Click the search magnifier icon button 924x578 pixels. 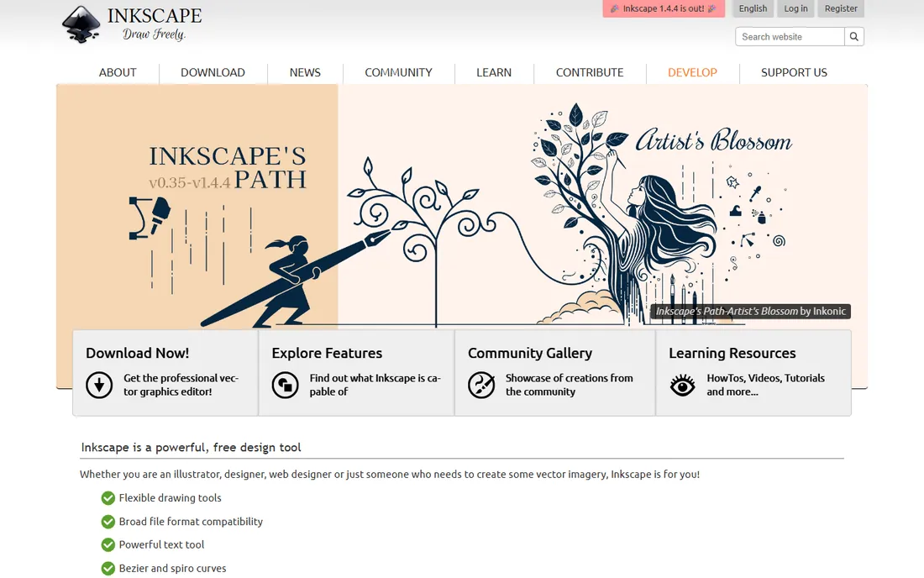854,36
